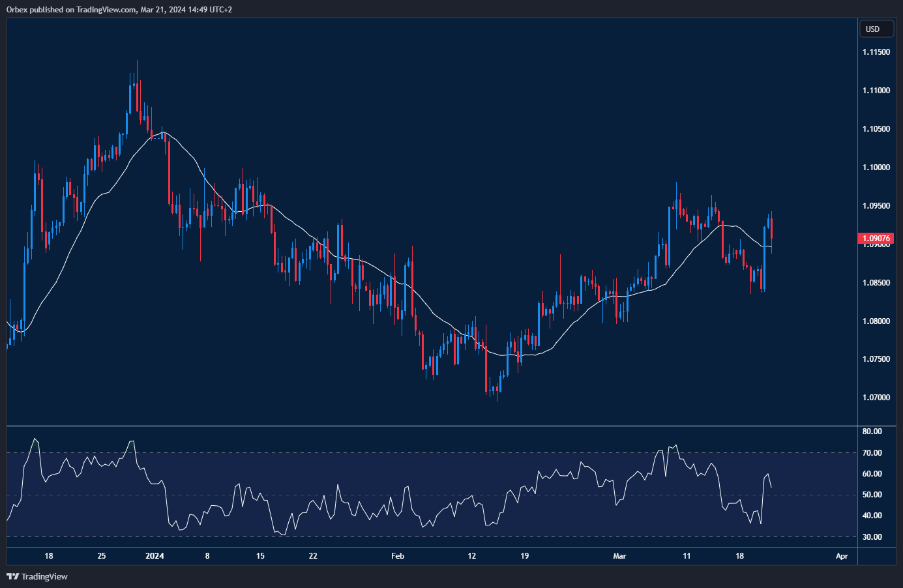
Task: Click the Mar date label on time axis
Action: (619, 556)
